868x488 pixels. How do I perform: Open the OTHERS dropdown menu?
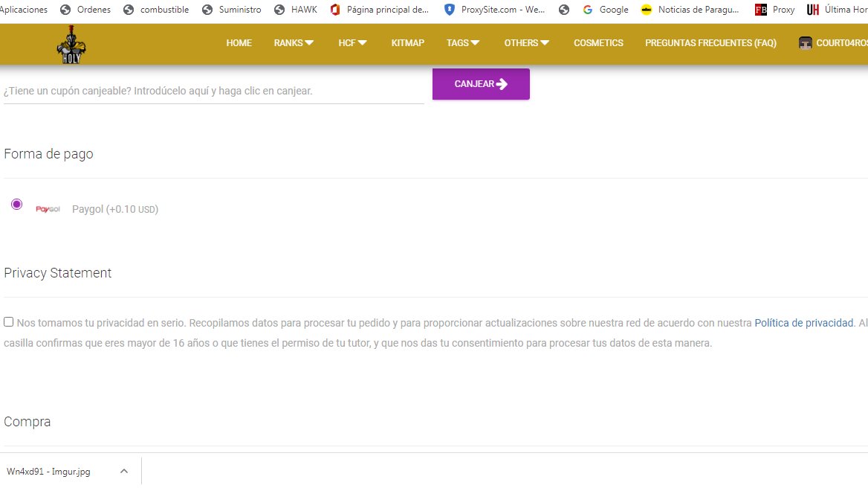[526, 43]
